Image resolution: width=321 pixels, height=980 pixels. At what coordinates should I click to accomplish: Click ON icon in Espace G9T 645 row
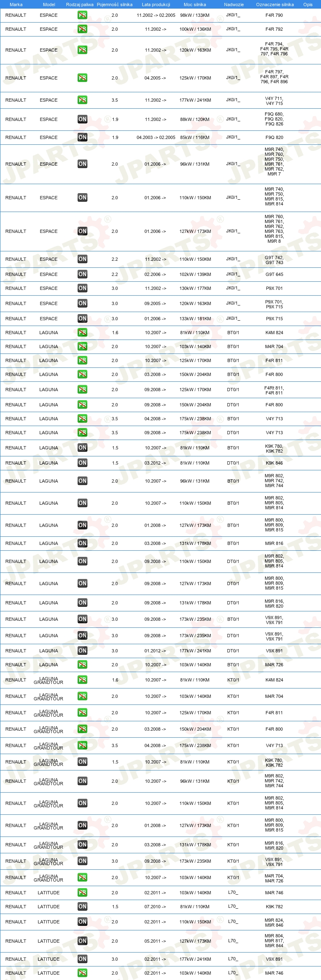tap(83, 274)
